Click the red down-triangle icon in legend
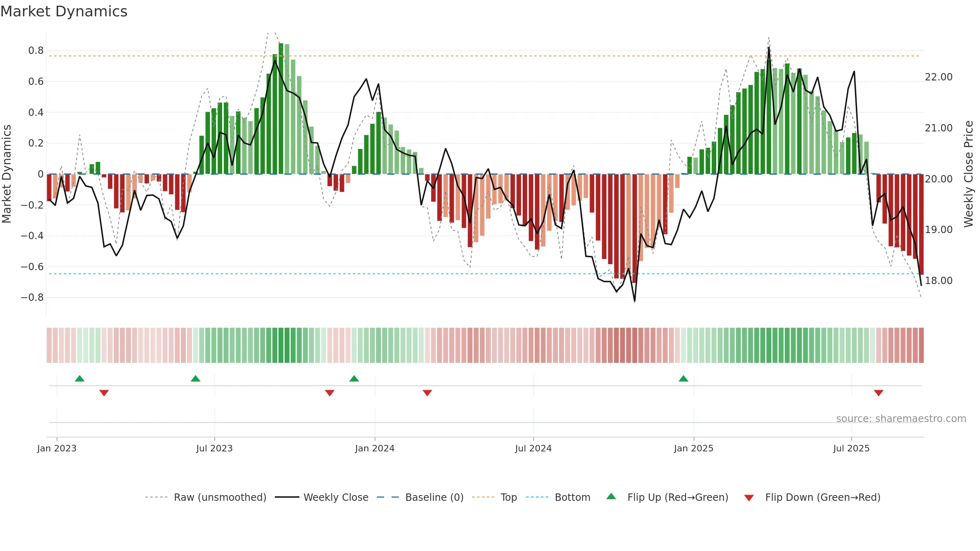Screen dimensions: 980x551 coord(749,498)
